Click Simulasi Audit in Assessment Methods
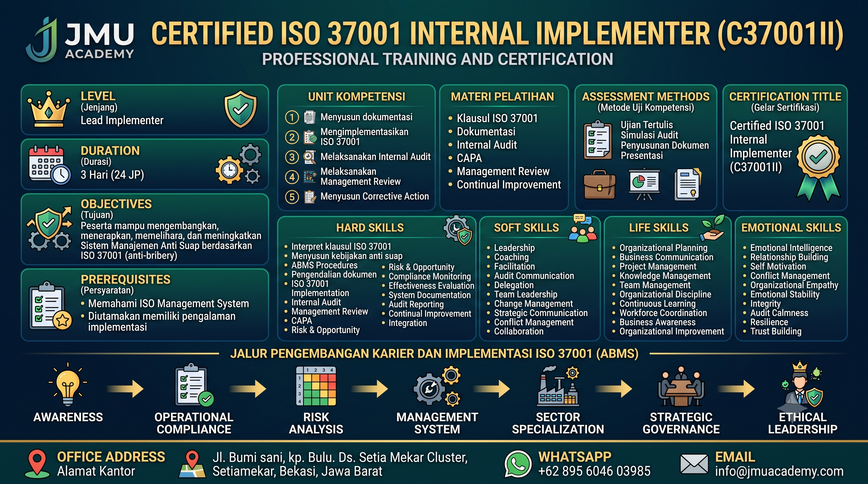The height and width of the screenshot is (484, 868). (649, 135)
